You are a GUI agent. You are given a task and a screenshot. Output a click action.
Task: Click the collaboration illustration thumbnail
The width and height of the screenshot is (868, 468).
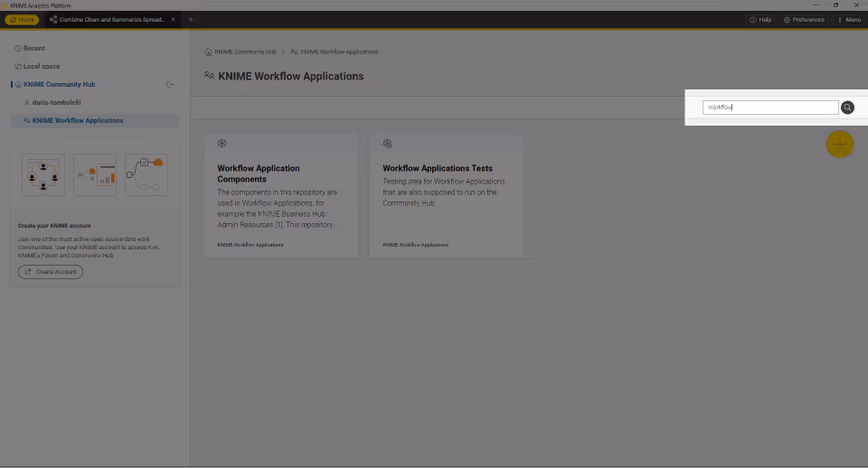point(43,174)
